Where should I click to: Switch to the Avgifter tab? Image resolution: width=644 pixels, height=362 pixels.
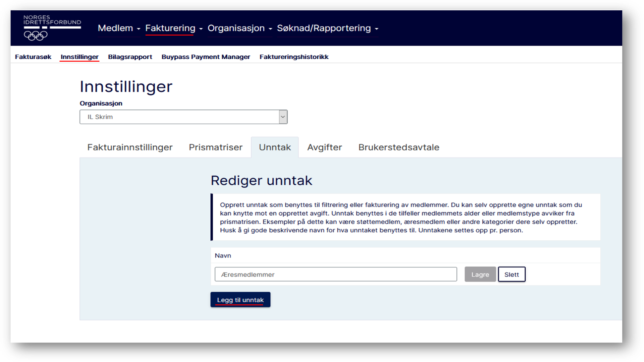coord(324,147)
